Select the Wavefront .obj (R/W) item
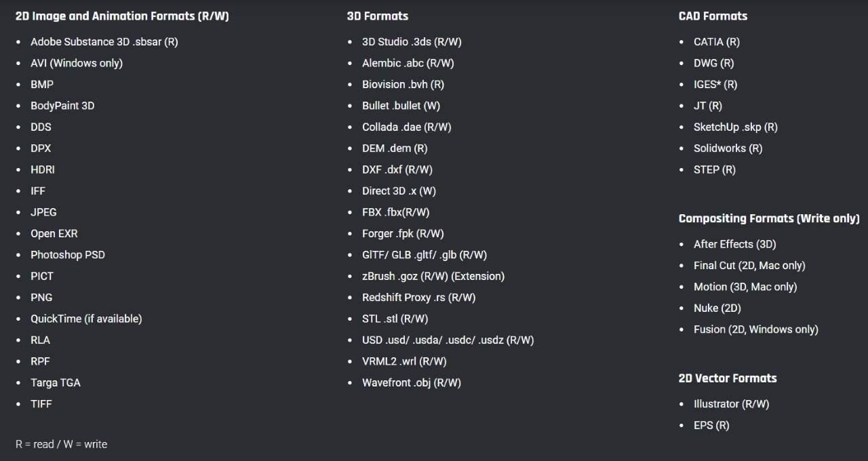The width and height of the screenshot is (868, 461). pyautogui.click(x=411, y=383)
